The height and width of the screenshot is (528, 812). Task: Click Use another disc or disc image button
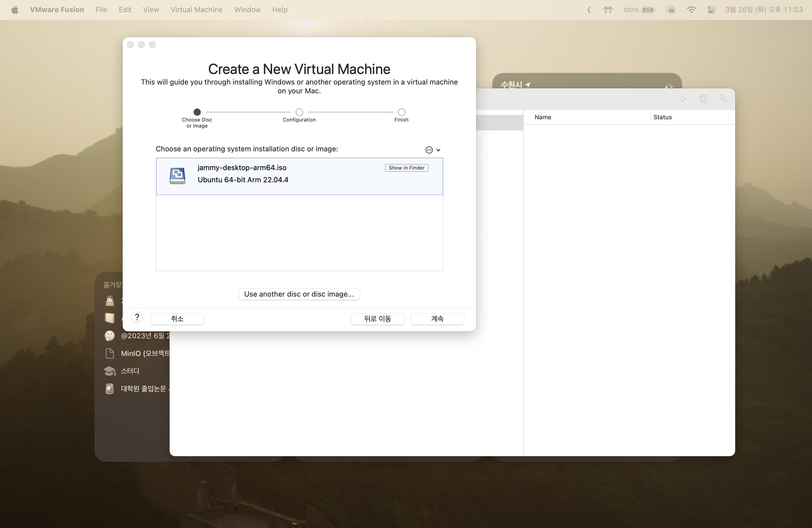[x=299, y=294]
